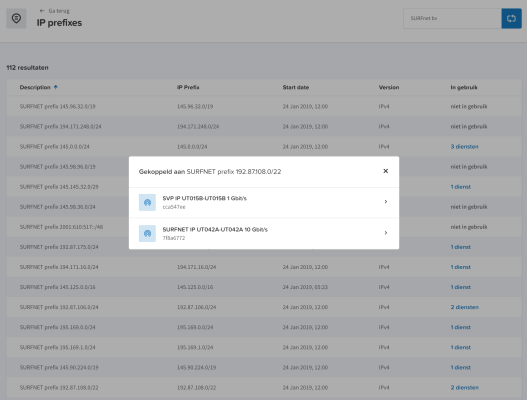This screenshot has width=527, height=400.
Task: Click the switch organisation button
Action: pos(511,18)
